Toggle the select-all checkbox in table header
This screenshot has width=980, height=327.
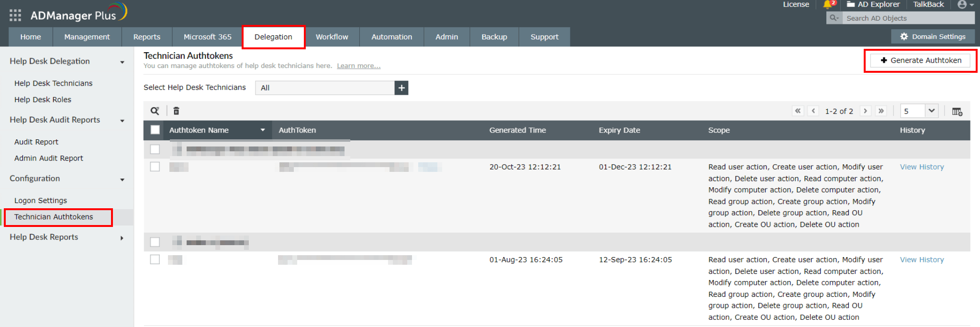point(155,130)
